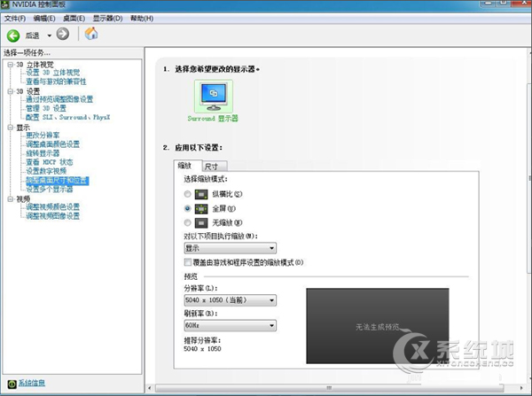Screen dimensions: 532x396
Task: Switch to the 缩放 tab
Action: pyautogui.click(x=187, y=166)
